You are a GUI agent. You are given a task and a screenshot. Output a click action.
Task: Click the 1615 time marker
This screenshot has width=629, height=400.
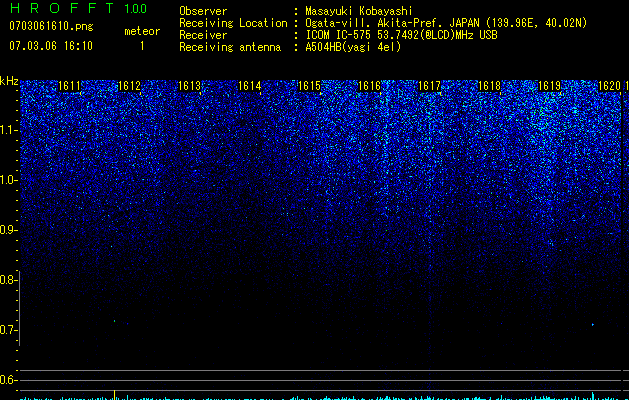coord(309,86)
